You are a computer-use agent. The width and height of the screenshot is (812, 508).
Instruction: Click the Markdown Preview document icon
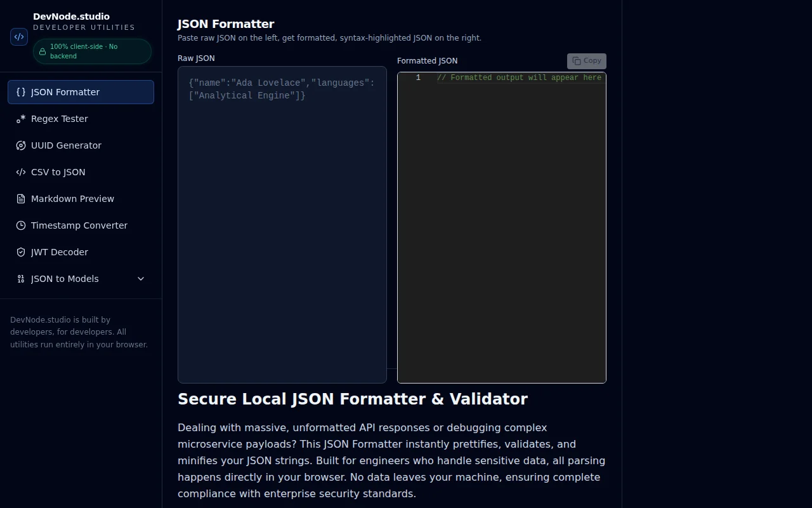(x=21, y=199)
